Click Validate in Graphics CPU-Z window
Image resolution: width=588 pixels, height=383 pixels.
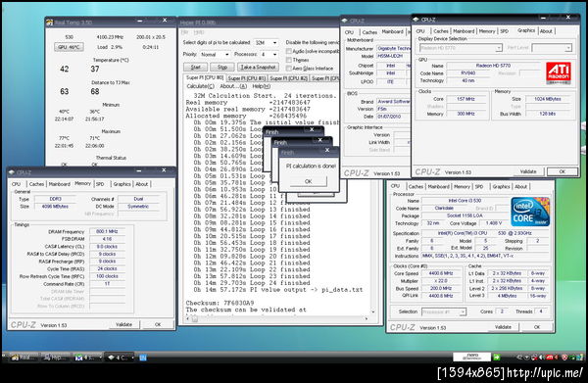(528, 171)
